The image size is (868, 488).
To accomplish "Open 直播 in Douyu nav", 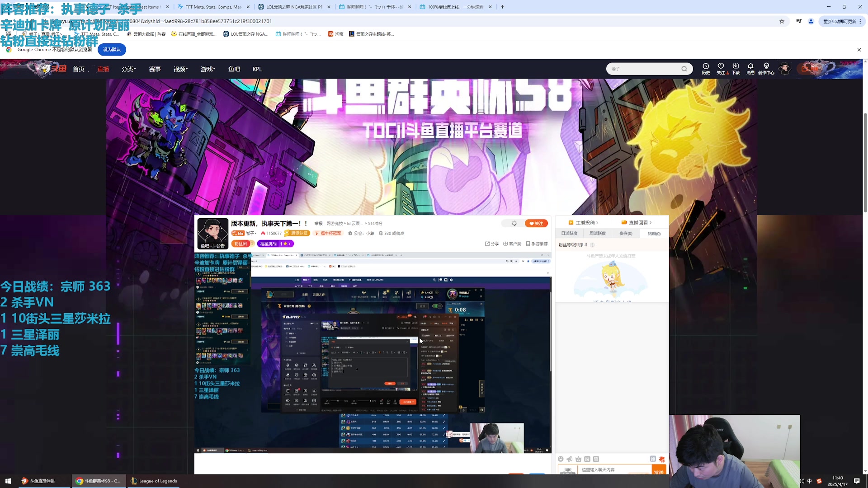I will click(x=103, y=69).
